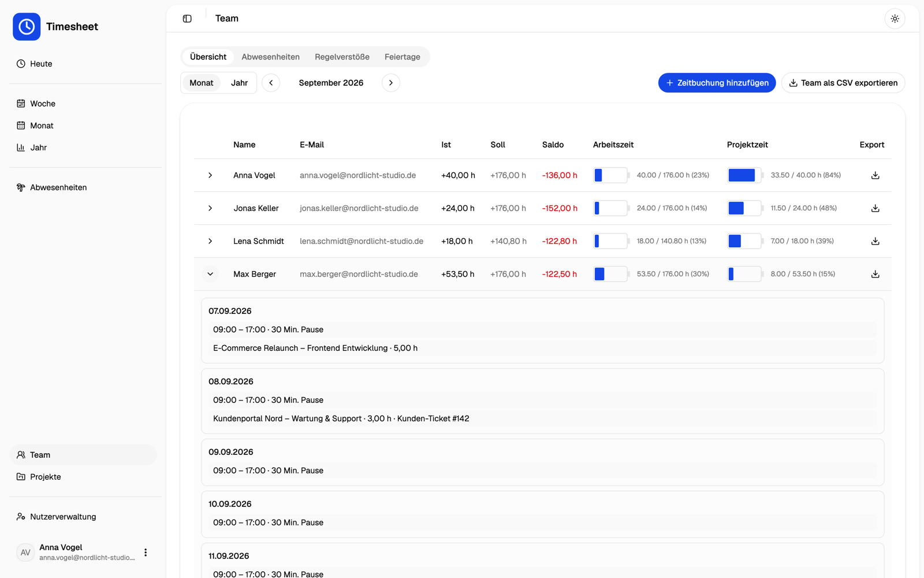Download Jonas Keller's export
The width and height of the screenshot is (924, 578).
[x=875, y=208]
